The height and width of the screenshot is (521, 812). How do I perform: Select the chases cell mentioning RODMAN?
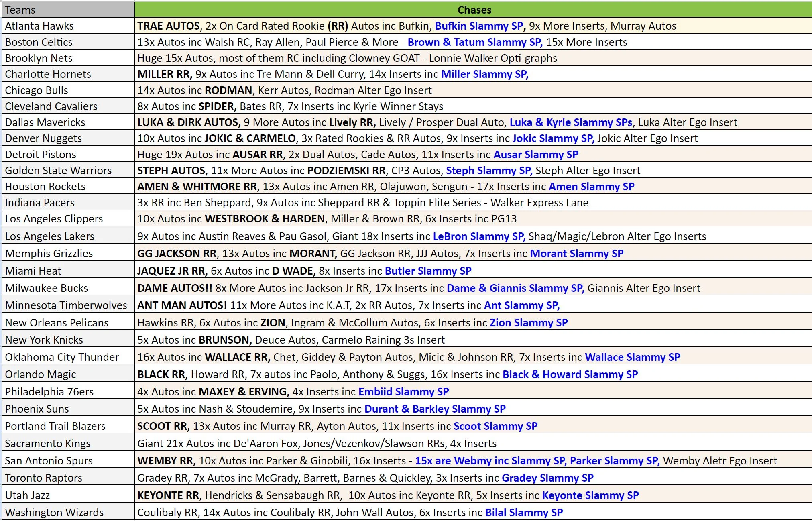click(473, 90)
